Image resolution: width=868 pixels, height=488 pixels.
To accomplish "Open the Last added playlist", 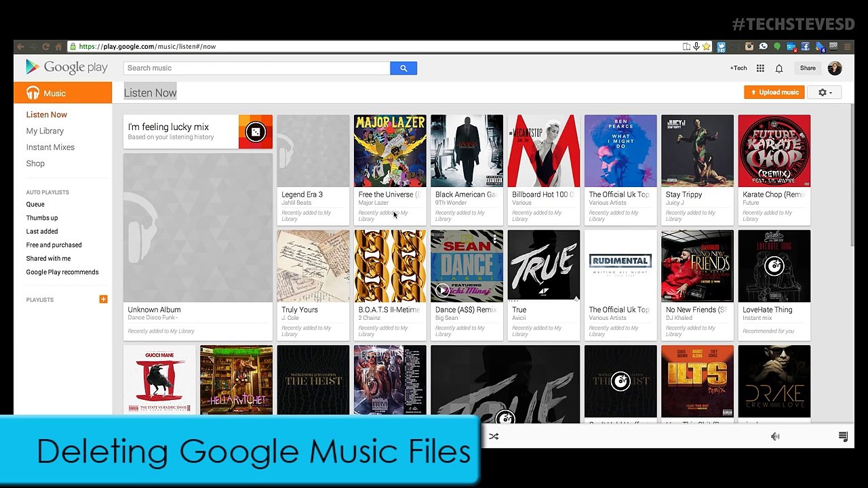I will (x=42, y=231).
